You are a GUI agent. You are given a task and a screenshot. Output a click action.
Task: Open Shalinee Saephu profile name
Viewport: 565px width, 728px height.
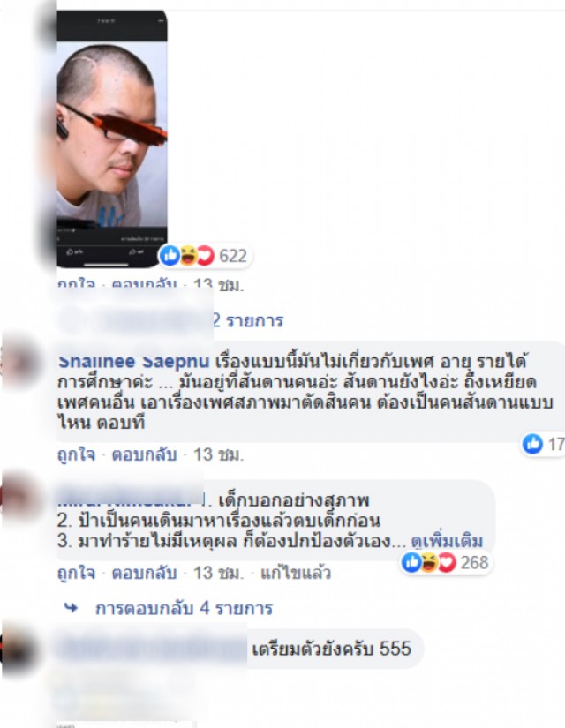point(133,361)
